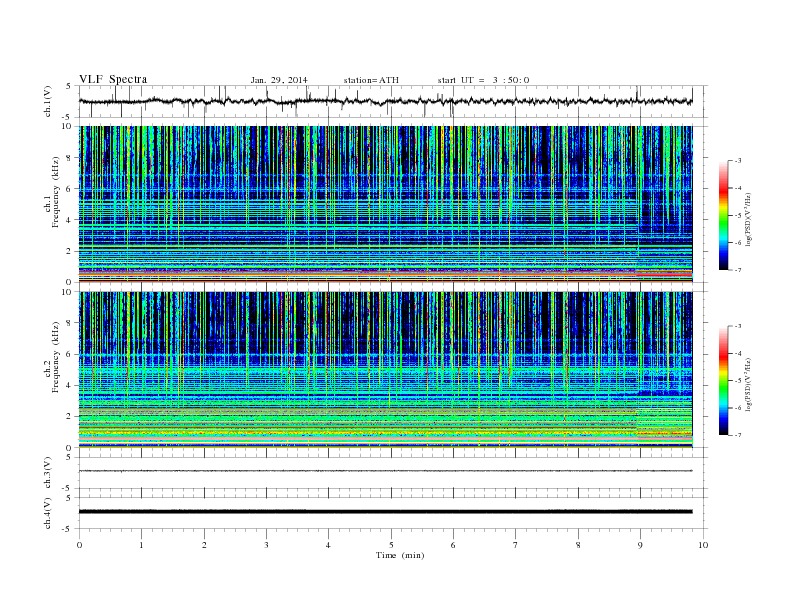
Task: Click the time-axis tick label "1"
Action: click(x=141, y=545)
